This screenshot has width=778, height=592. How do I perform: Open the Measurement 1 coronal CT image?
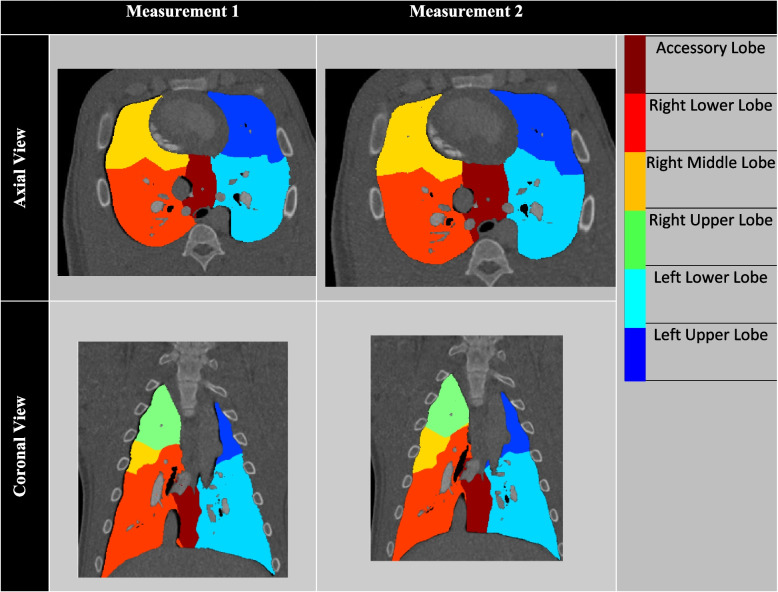(x=183, y=460)
